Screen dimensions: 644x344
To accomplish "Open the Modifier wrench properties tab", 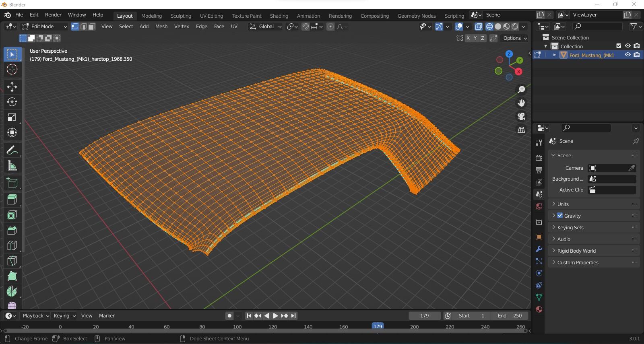I will coord(539,249).
